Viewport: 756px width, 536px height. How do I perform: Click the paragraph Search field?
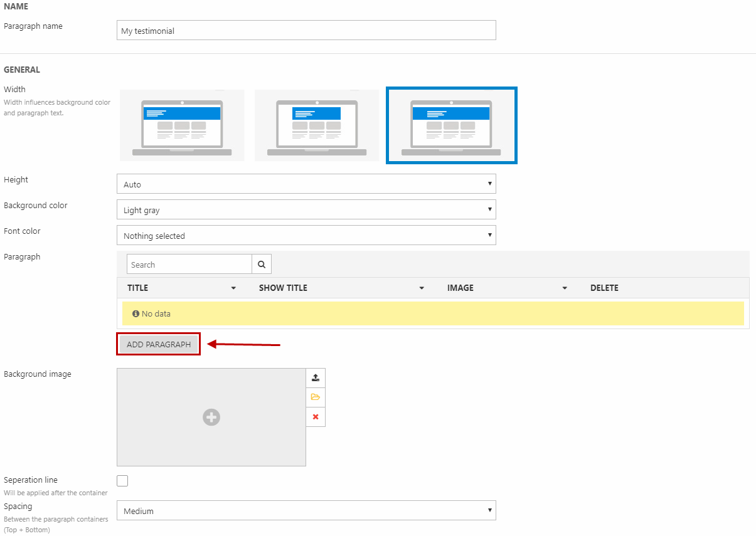189,265
